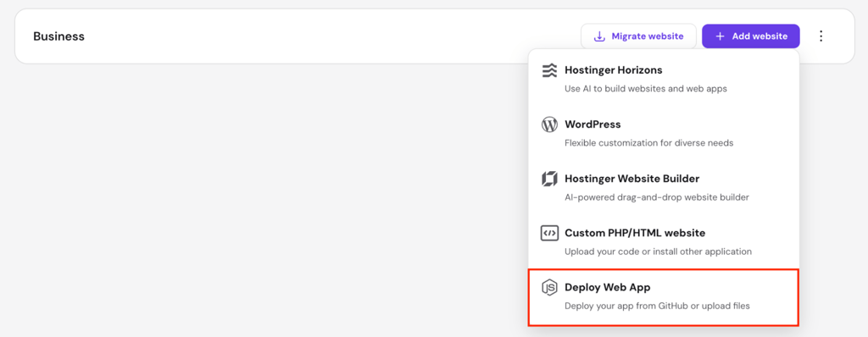
Task: Click the Add website button
Action: pos(751,36)
